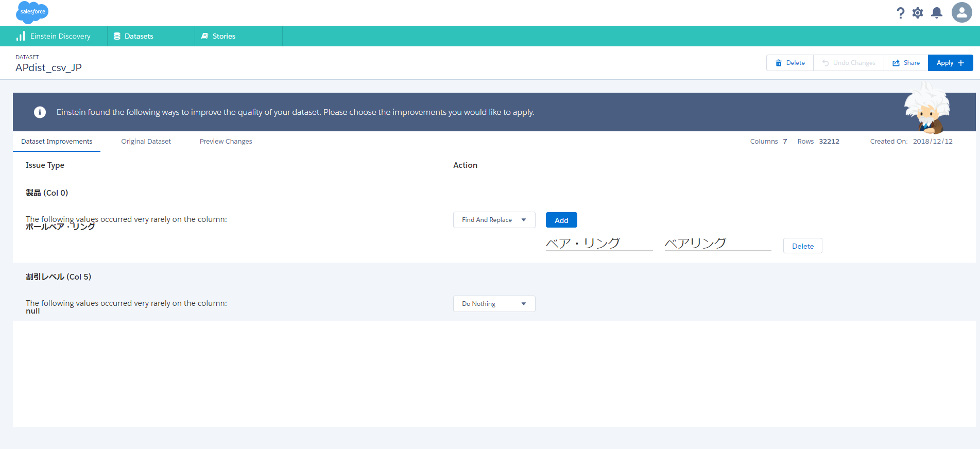Click the Apply button
The width and height of the screenshot is (980, 449).
[x=950, y=63]
